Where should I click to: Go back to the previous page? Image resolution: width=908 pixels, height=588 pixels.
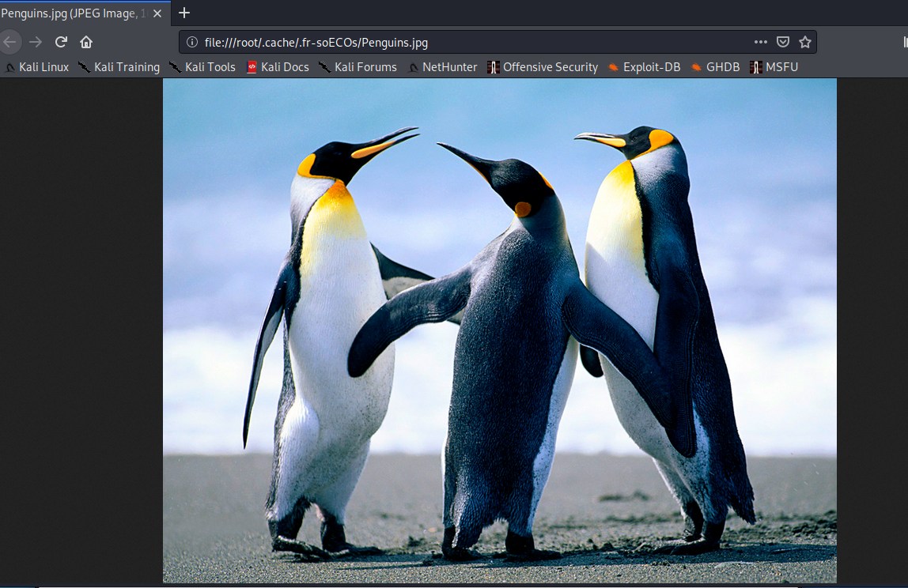tap(9, 42)
